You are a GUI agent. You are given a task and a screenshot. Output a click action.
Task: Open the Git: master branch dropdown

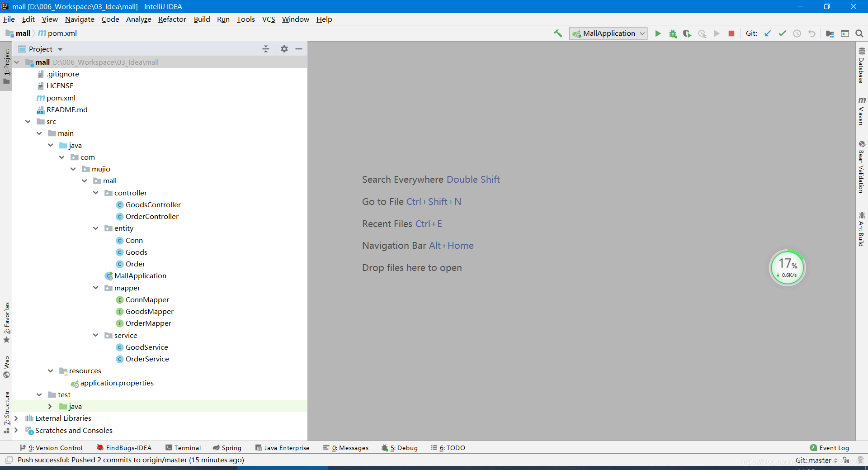coord(816,460)
